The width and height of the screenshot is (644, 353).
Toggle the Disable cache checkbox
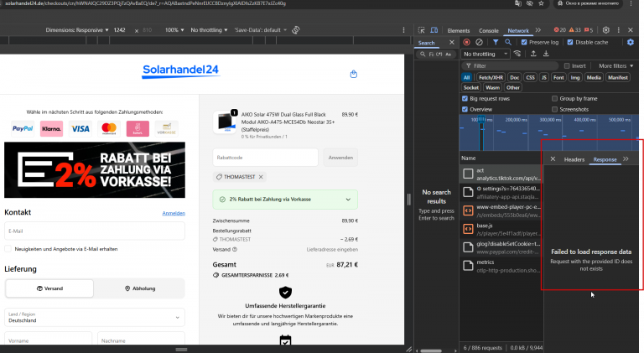point(570,42)
